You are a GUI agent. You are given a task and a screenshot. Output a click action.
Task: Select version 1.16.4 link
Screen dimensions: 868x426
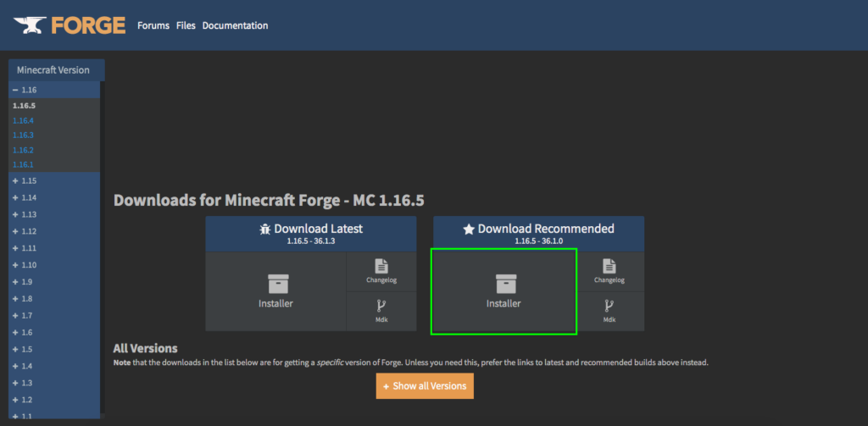23,120
